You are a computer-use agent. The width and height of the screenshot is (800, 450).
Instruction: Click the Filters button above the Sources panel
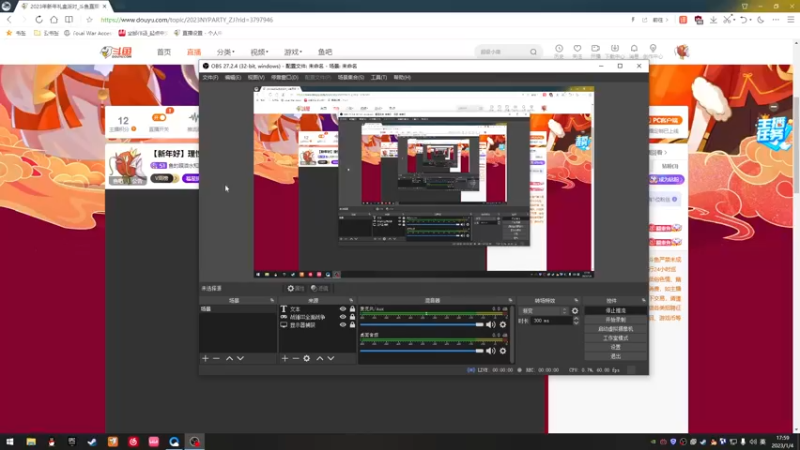click(x=320, y=288)
